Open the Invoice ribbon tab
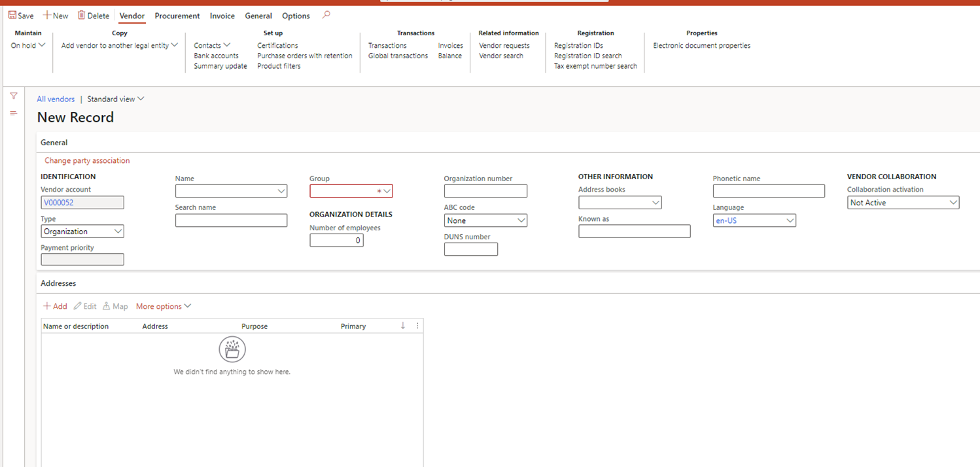980x467 pixels. coord(222,16)
